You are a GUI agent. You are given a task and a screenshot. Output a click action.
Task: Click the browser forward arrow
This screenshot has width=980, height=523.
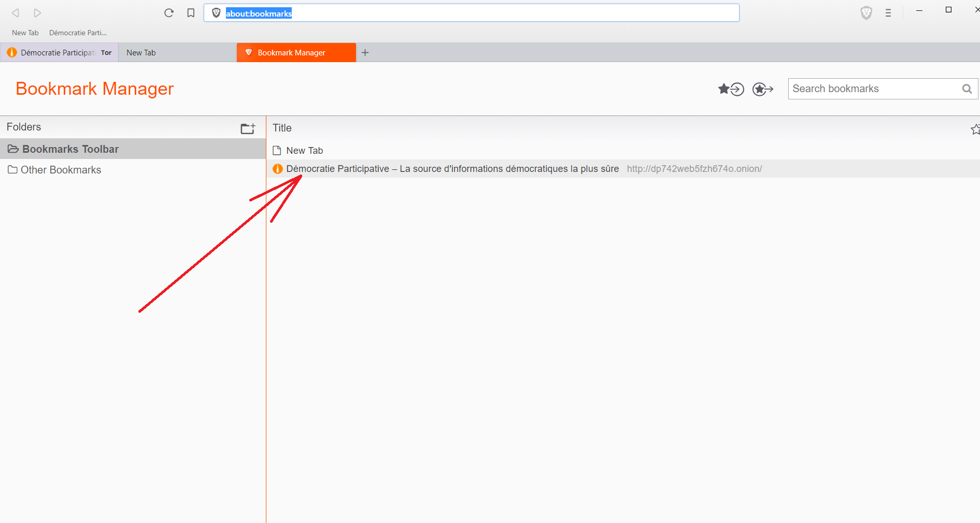tap(37, 13)
